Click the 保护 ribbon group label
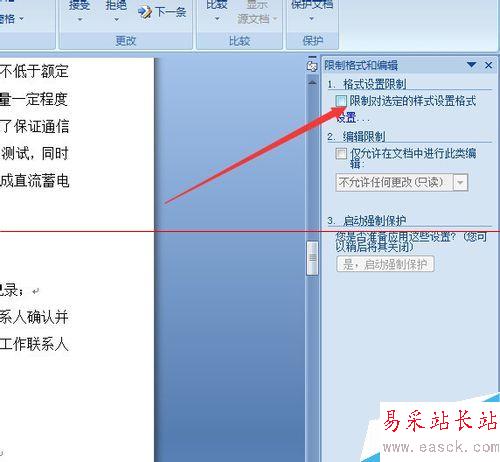 tap(313, 41)
